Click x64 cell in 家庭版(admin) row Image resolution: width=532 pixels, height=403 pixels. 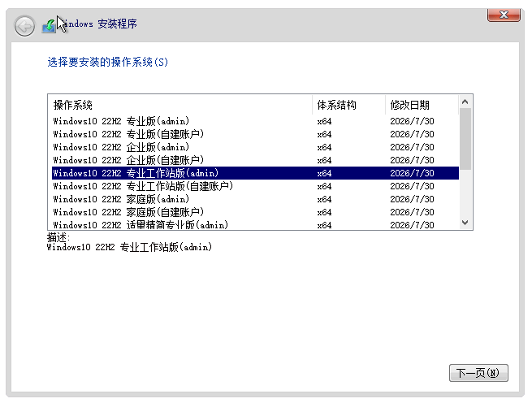324,199
